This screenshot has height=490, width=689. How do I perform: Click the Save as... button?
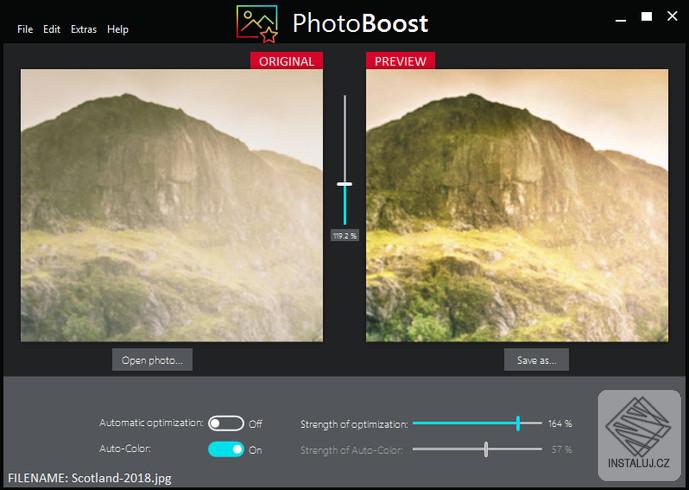(537, 360)
